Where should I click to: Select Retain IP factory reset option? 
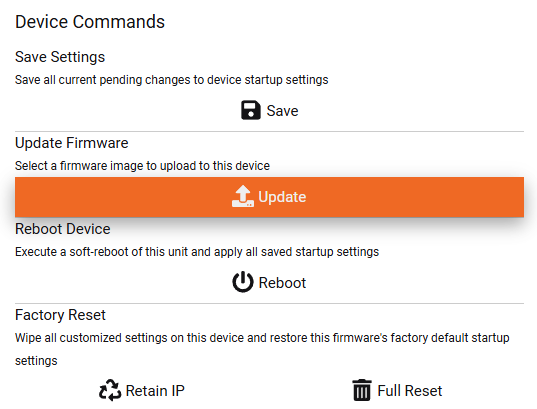click(x=142, y=391)
